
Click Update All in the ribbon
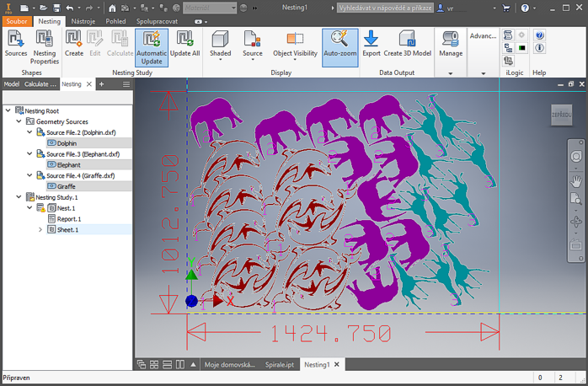click(185, 44)
